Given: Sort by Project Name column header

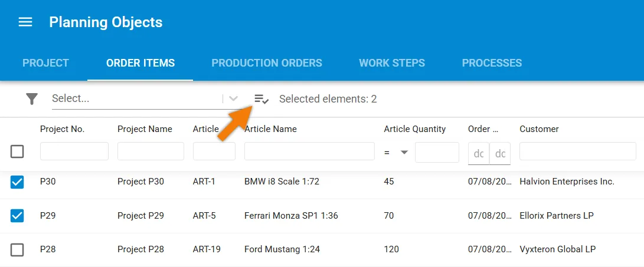Looking at the screenshot, I should (x=145, y=128).
